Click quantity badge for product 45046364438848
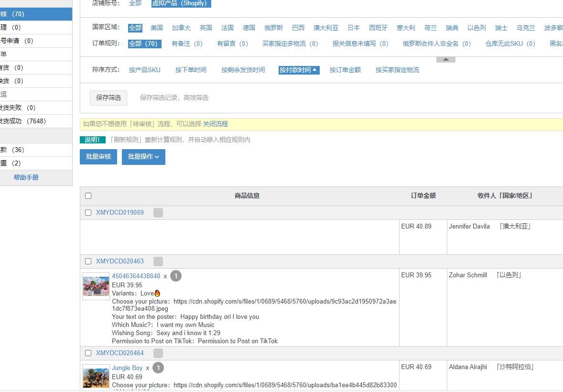This screenshot has width=563, height=392. click(x=176, y=276)
